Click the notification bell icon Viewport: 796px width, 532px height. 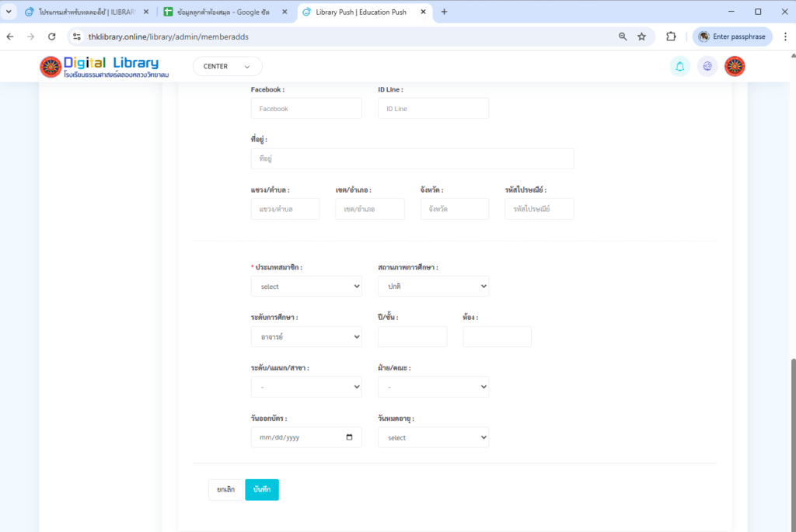679,67
